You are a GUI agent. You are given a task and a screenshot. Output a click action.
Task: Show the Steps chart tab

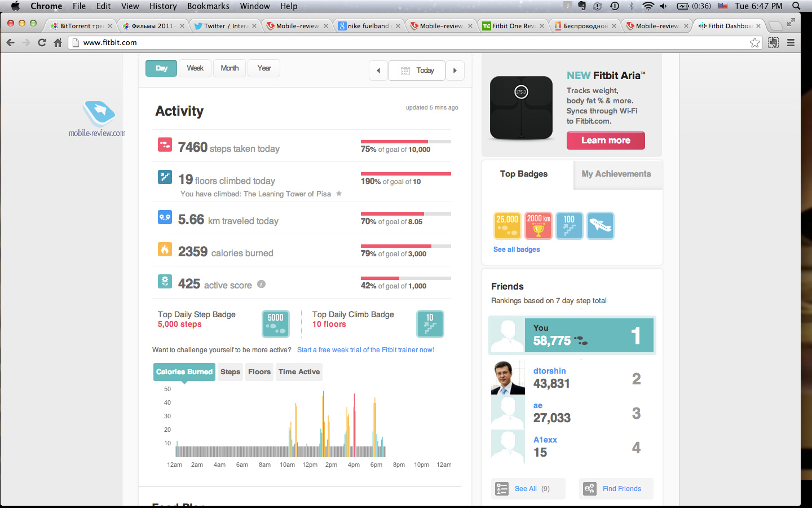pyautogui.click(x=230, y=372)
